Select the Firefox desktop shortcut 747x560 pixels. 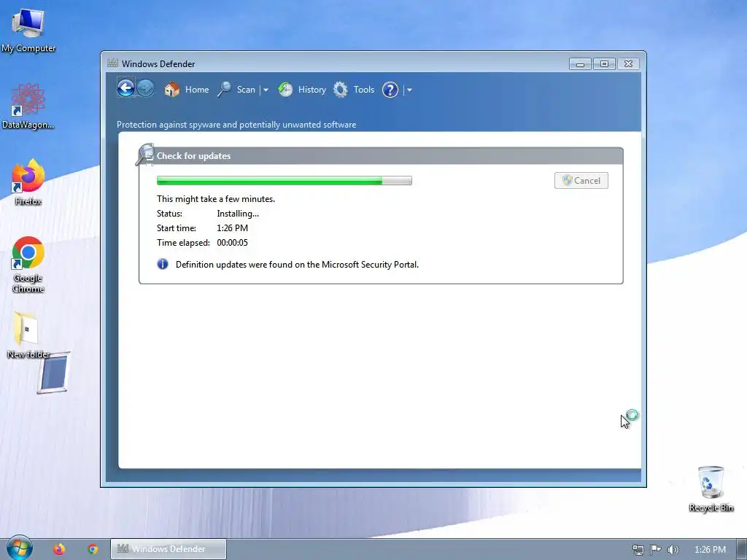(x=28, y=182)
